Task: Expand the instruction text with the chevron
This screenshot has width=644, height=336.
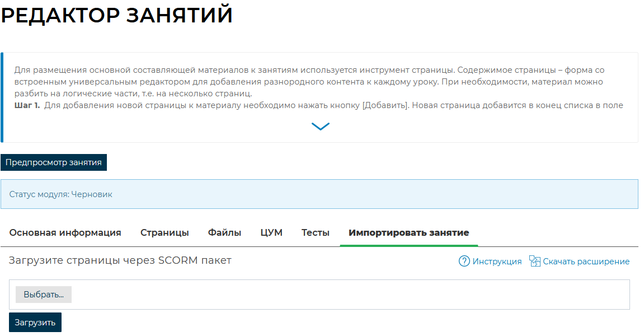Action: click(x=321, y=127)
